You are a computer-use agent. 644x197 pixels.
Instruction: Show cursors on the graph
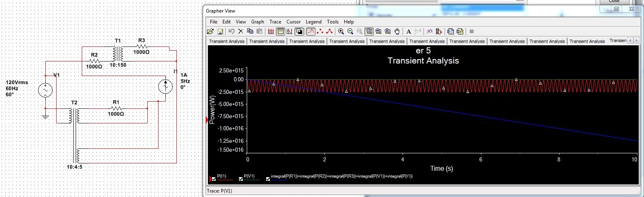(x=290, y=32)
